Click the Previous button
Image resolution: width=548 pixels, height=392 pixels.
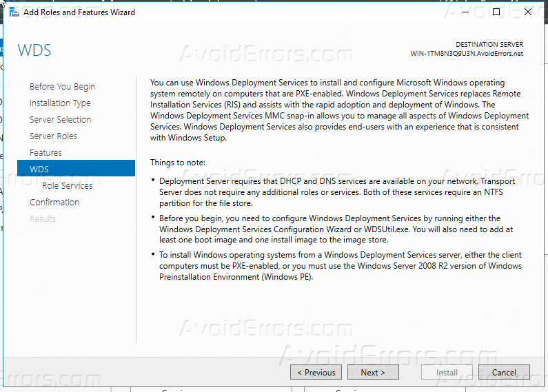point(316,372)
